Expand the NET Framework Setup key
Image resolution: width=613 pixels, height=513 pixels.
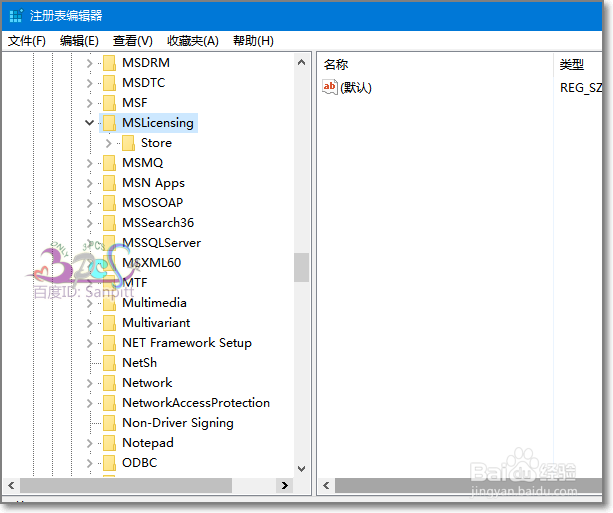90,343
